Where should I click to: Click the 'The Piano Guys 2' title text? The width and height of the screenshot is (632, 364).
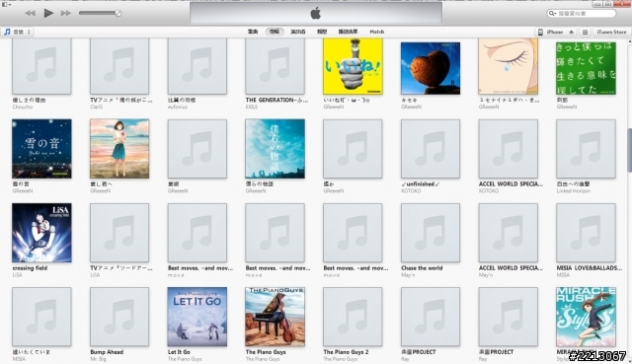tap(346, 352)
